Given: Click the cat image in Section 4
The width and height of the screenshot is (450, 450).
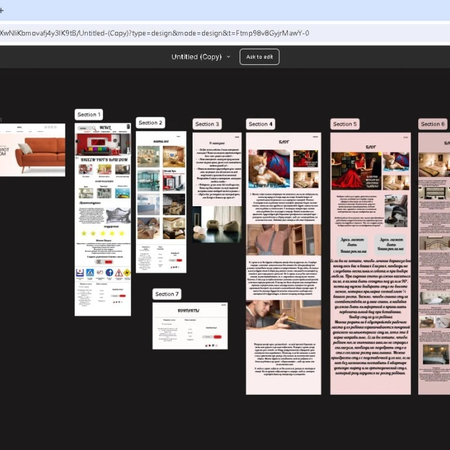Looking at the screenshot, I should (269, 169).
